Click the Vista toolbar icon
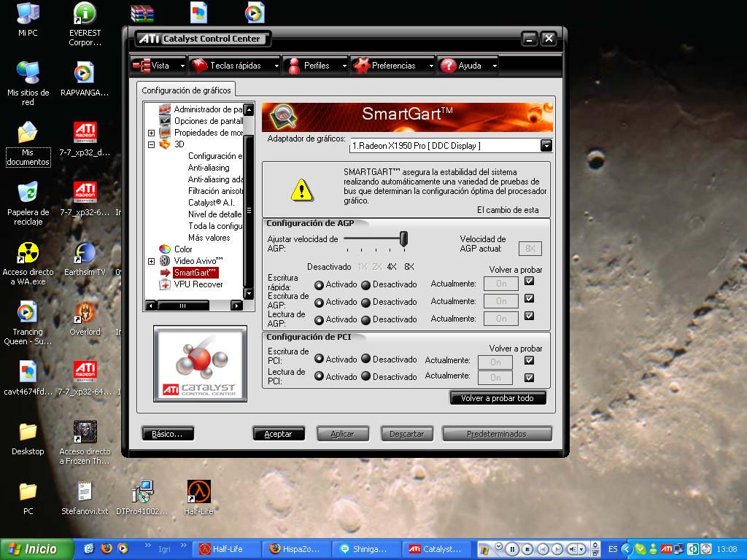This screenshot has width=747, height=560. pos(142,66)
